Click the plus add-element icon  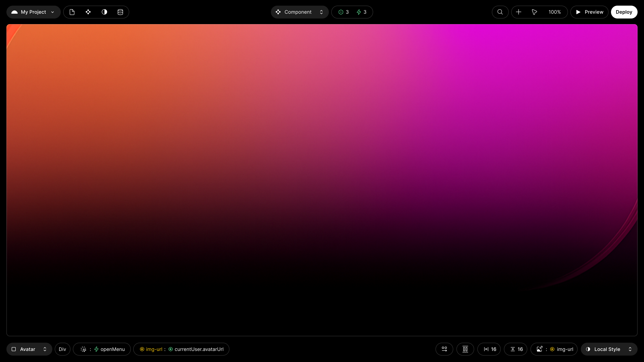click(518, 12)
